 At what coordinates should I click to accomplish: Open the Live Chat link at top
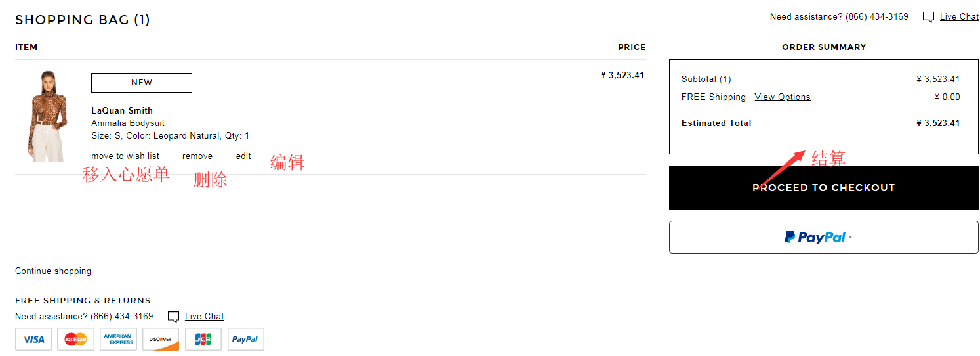[959, 17]
